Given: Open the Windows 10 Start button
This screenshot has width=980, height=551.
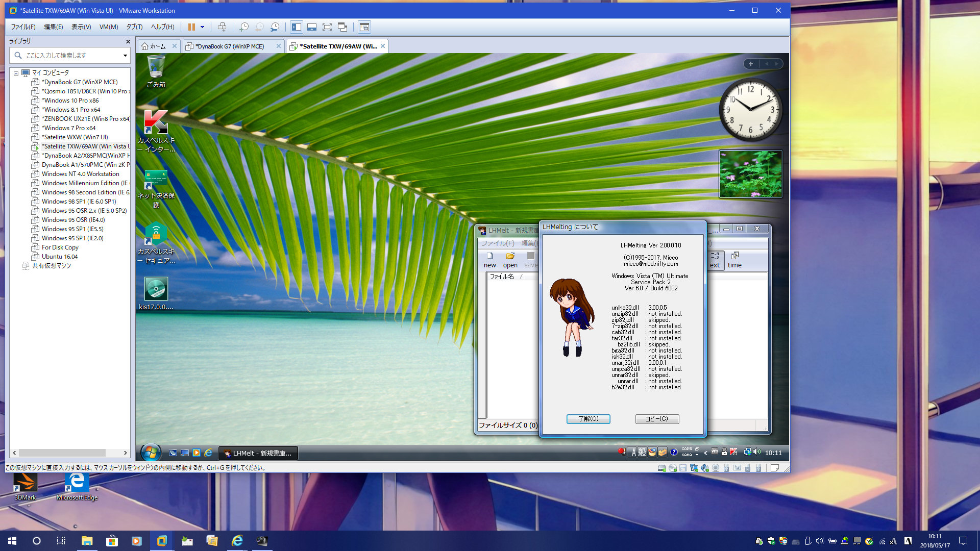Looking at the screenshot, I should 12,541.
